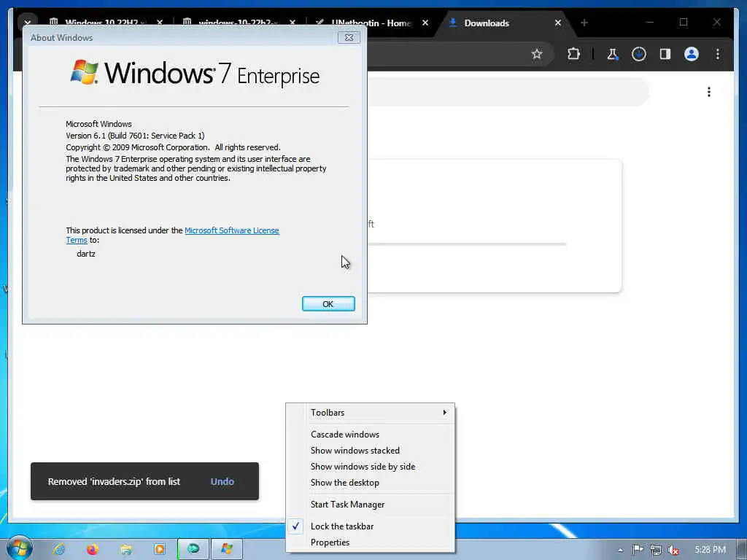Click the muted volume tray icon

click(673, 550)
